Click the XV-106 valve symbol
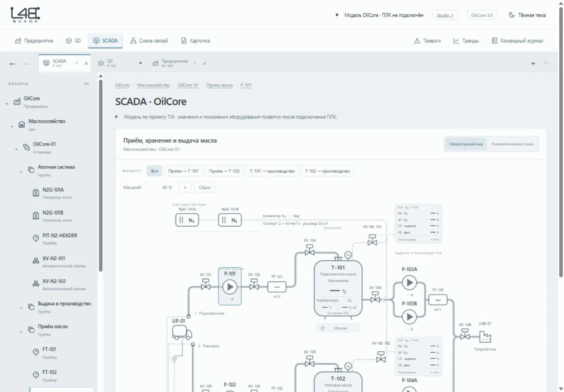 click(375, 297)
